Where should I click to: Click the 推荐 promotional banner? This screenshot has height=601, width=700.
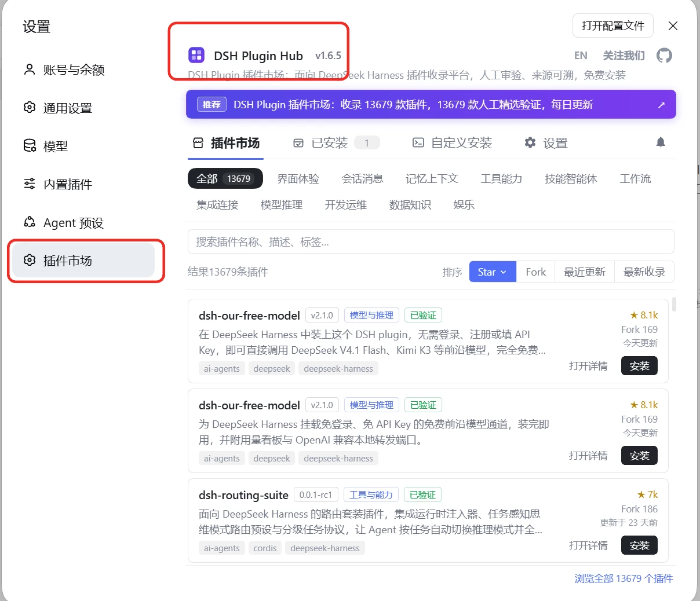[431, 104]
